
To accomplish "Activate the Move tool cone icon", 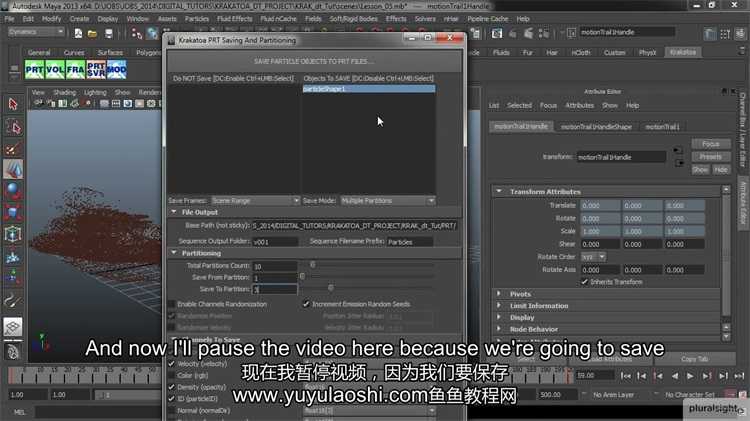I will (x=13, y=169).
